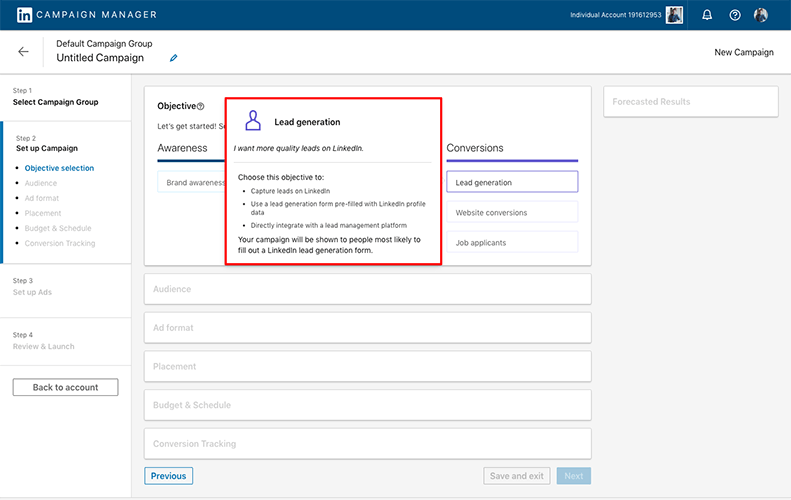Viewport: 791px width, 500px height.
Task: Click the Awareness column heading
Action: click(182, 148)
